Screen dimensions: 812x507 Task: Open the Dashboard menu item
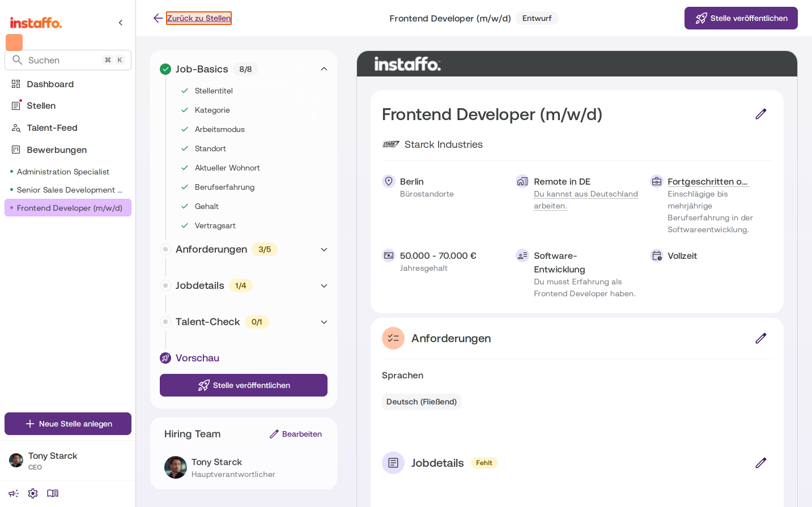[68, 84]
